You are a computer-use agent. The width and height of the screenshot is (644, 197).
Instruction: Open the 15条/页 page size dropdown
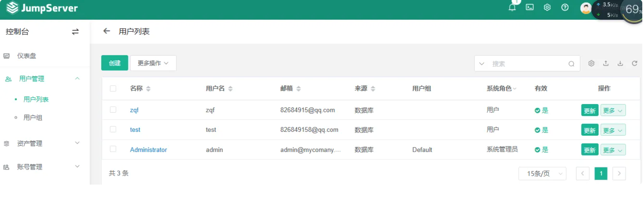[x=542, y=173]
